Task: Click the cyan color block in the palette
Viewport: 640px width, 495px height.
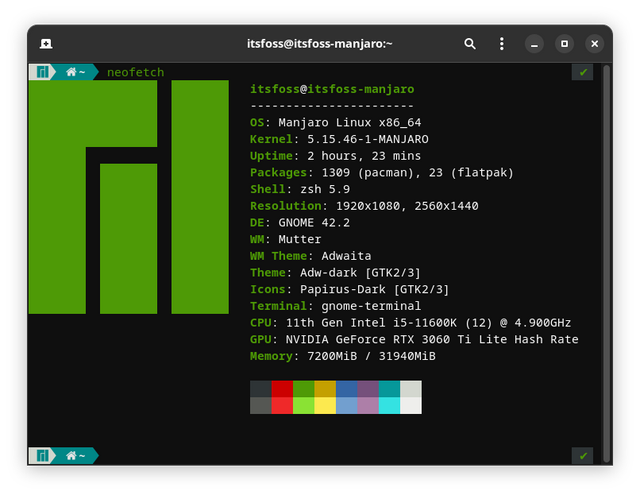Action: [x=389, y=389]
